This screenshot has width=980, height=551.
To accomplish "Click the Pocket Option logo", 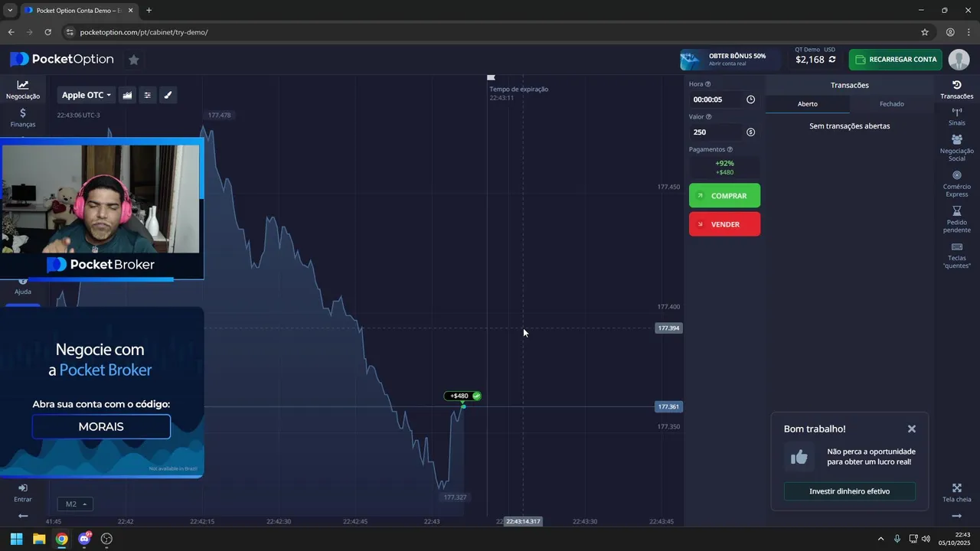I will 61,60.
